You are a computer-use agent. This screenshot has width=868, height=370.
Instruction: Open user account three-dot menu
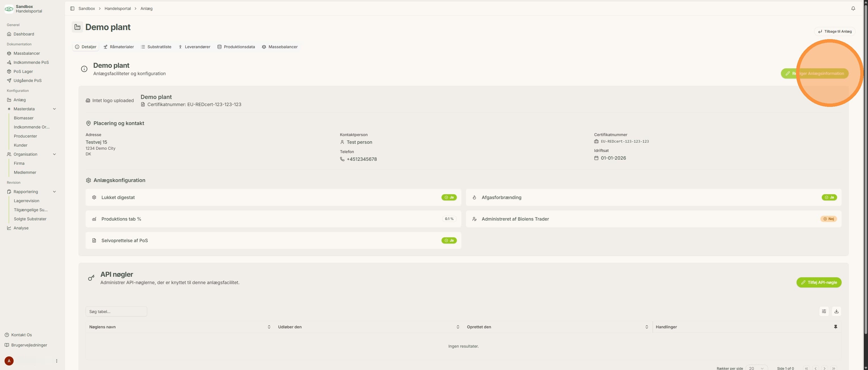click(x=57, y=361)
